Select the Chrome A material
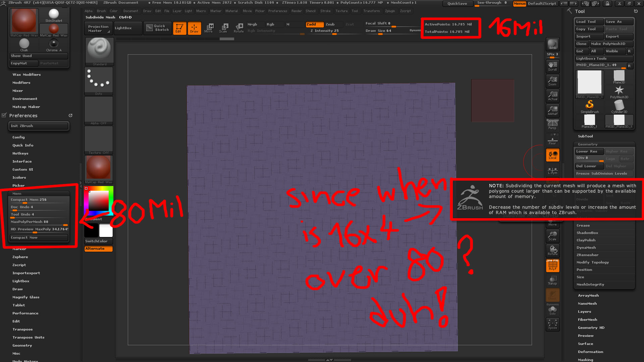Screen dimensions: 644x362 (x=54, y=45)
